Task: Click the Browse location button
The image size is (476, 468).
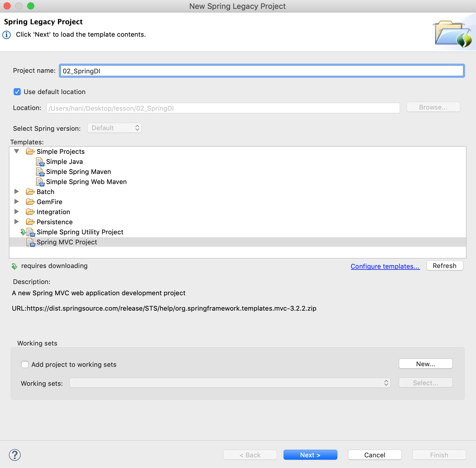Action: point(433,107)
